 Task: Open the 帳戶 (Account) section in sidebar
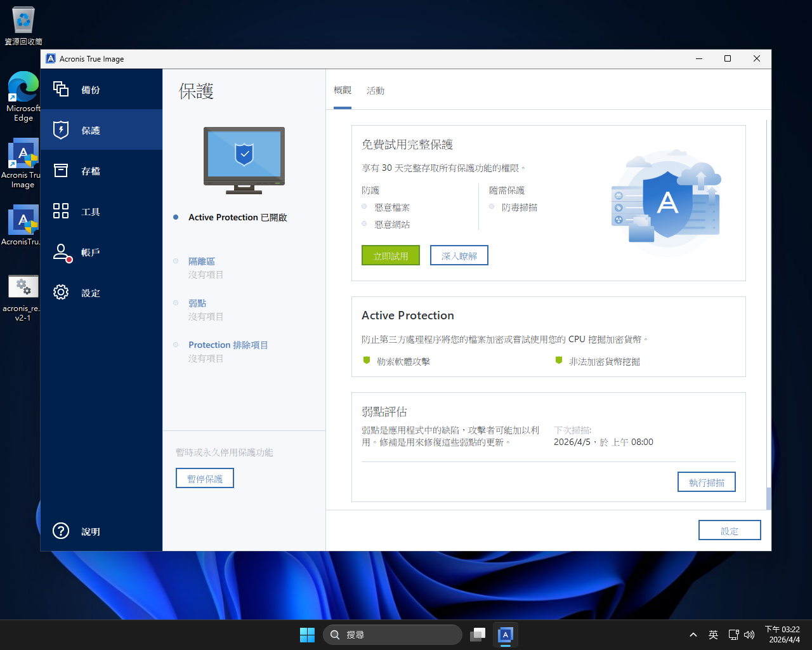[x=91, y=252]
